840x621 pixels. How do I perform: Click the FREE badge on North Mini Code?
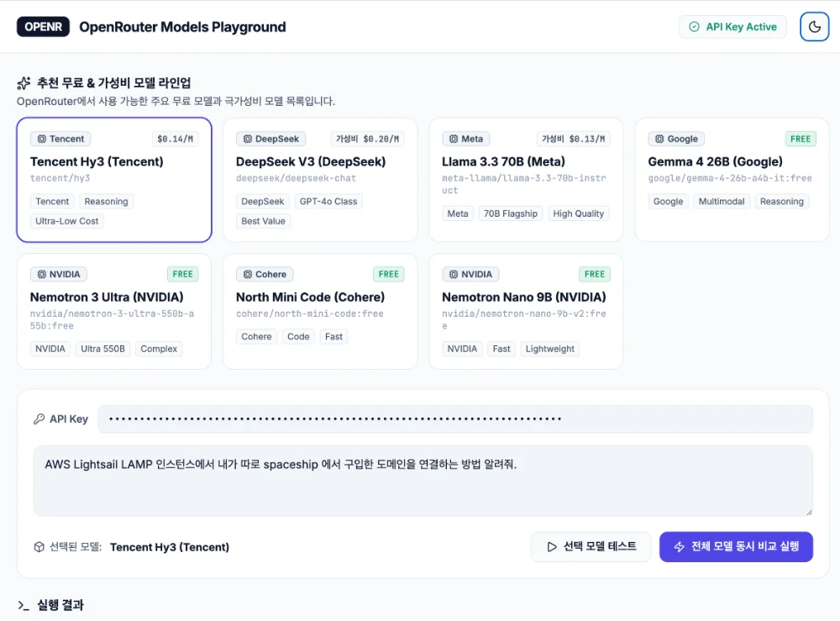pos(388,274)
